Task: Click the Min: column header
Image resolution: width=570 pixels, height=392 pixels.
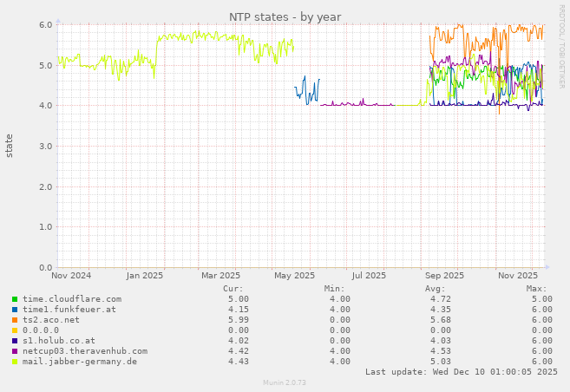Action: [x=334, y=289]
